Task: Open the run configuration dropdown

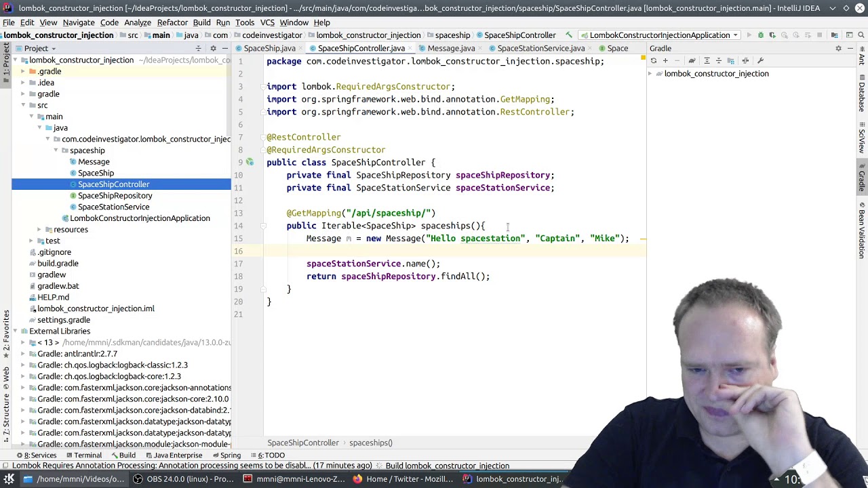Action: tap(660, 35)
